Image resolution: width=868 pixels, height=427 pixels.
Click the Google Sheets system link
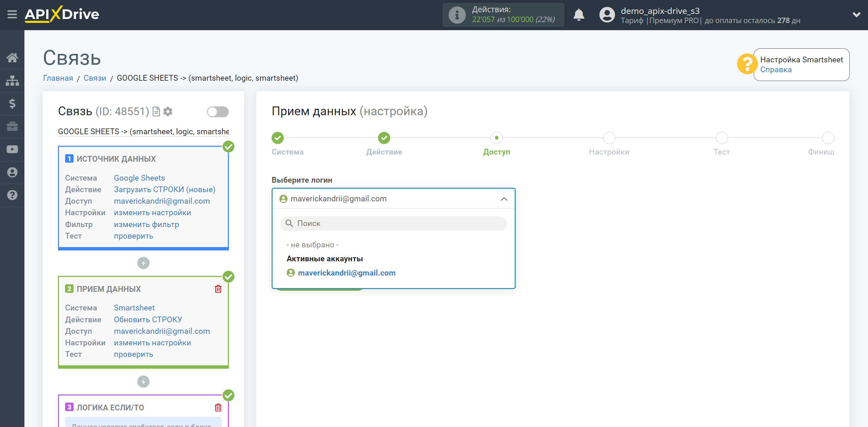point(139,178)
